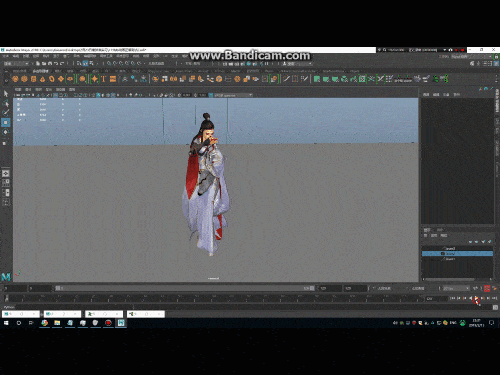Create a polygon cylinder from the shelf

33,79
